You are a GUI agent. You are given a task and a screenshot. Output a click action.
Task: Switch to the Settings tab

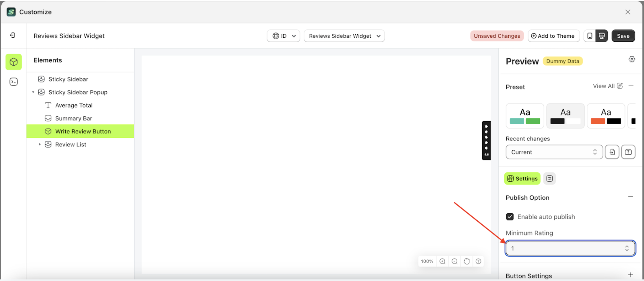pos(522,178)
